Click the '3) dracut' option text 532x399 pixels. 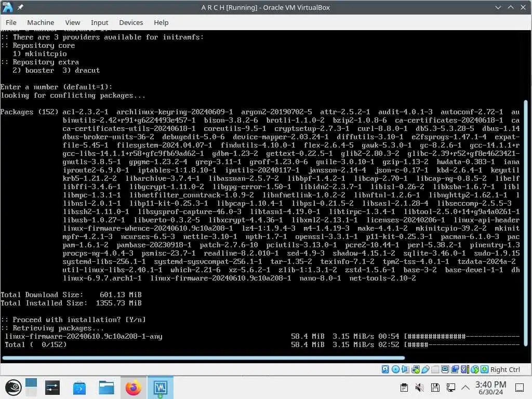coord(81,70)
